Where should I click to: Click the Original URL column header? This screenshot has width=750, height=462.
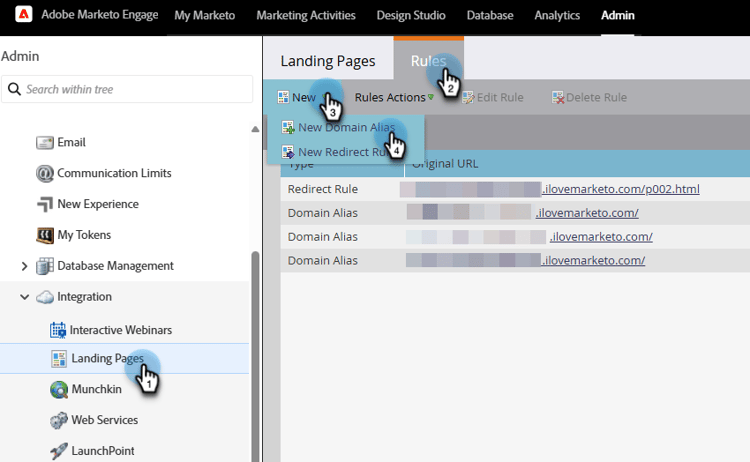tap(577, 164)
